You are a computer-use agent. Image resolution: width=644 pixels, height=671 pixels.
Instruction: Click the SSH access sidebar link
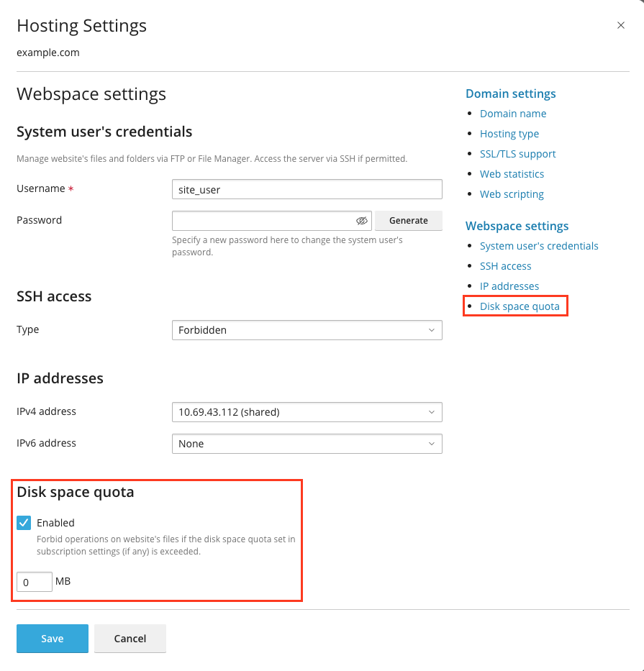pyautogui.click(x=505, y=266)
